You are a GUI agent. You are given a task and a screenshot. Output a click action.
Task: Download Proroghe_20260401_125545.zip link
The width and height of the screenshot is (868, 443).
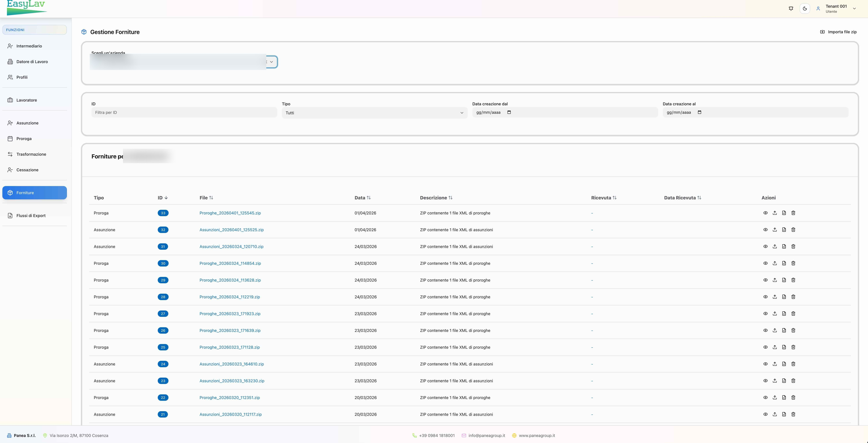(x=230, y=213)
